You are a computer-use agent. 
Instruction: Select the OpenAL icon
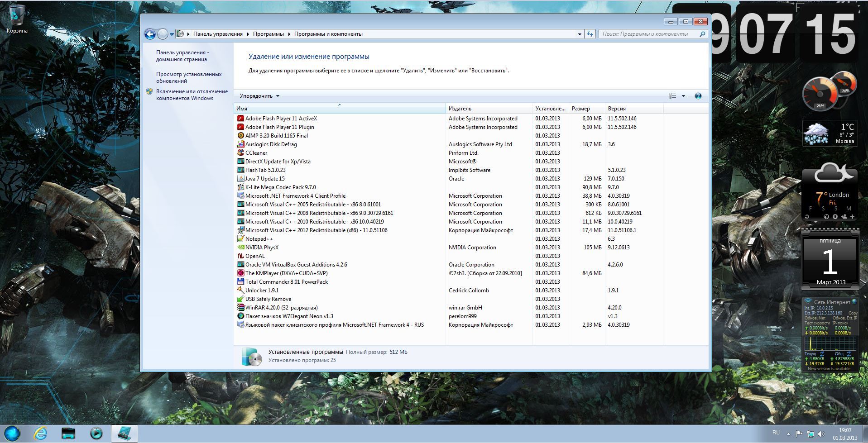click(241, 256)
